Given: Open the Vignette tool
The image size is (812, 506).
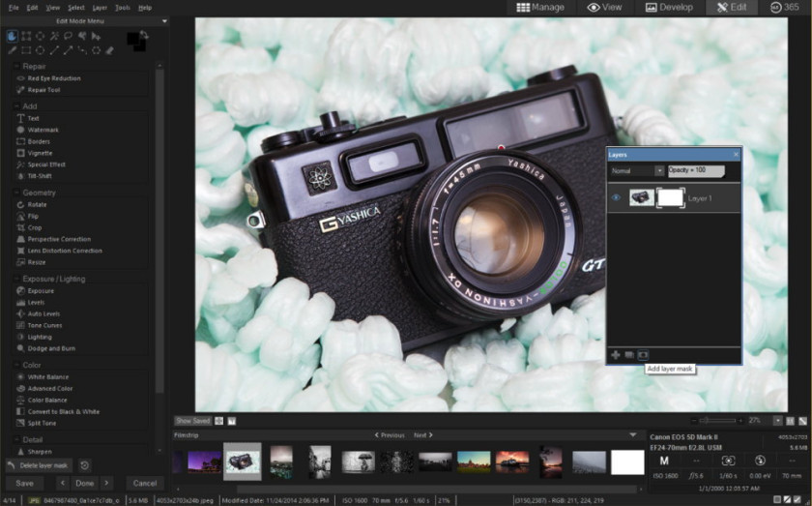Looking at the screenshot, I should click(x=40, y=153).
